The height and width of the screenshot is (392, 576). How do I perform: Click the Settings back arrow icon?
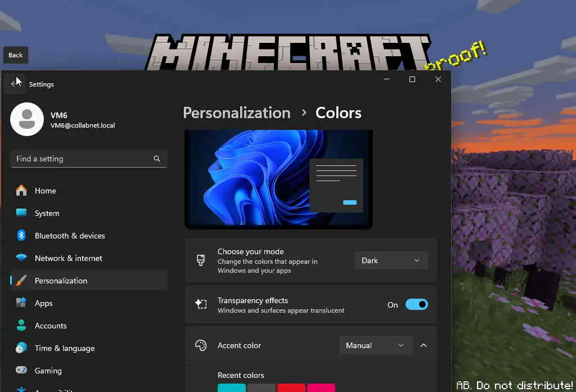[x=13, y=84]
